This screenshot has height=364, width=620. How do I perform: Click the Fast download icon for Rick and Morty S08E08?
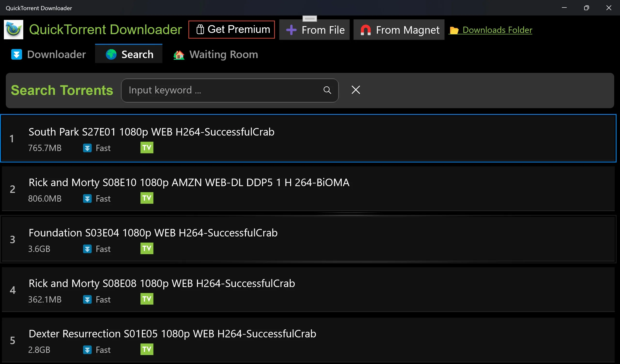[87, 300]
